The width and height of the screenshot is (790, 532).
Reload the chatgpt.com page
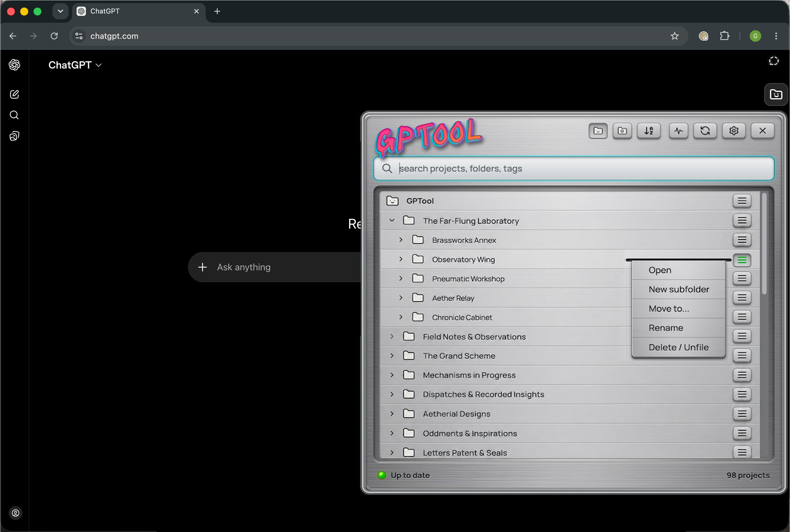point(54,36)
